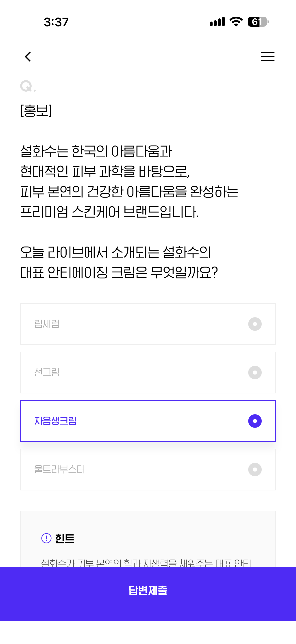Open the hamburger menu icon

pyautogui.click(x=268, y=57)
